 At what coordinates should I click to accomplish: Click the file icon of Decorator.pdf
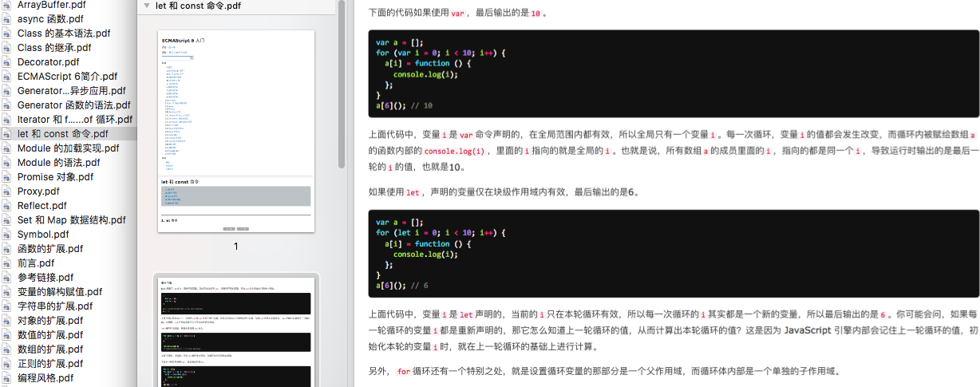point(7,61)
